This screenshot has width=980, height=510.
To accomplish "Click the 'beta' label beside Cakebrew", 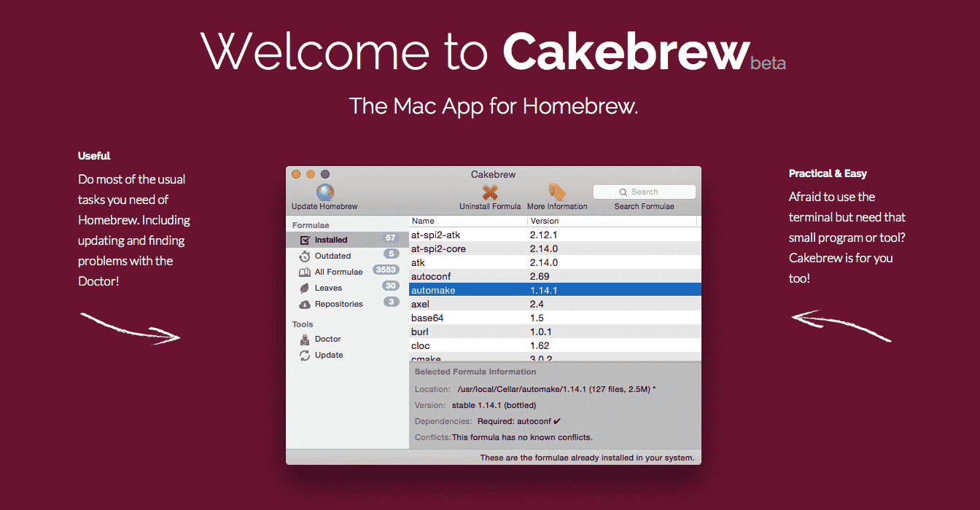I will pos(769,63).
